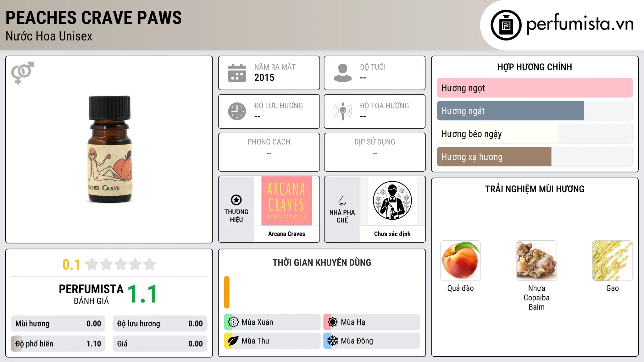
Task: Click the Mùi hương 0.00 score box
Action: (x=58, y=324)
